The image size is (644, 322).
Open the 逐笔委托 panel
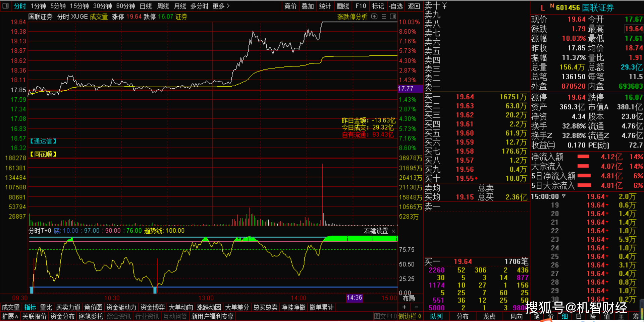(x=91, y=316)
